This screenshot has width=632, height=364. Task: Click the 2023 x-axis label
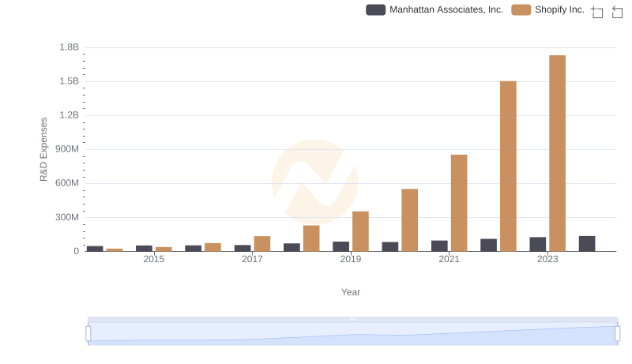click(547, 259)
